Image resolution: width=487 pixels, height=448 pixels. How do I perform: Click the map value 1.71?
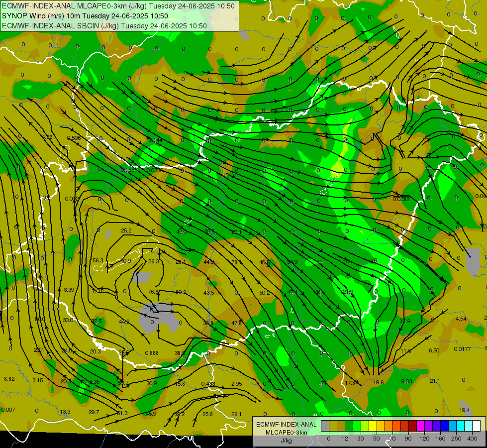coord(321,383)
